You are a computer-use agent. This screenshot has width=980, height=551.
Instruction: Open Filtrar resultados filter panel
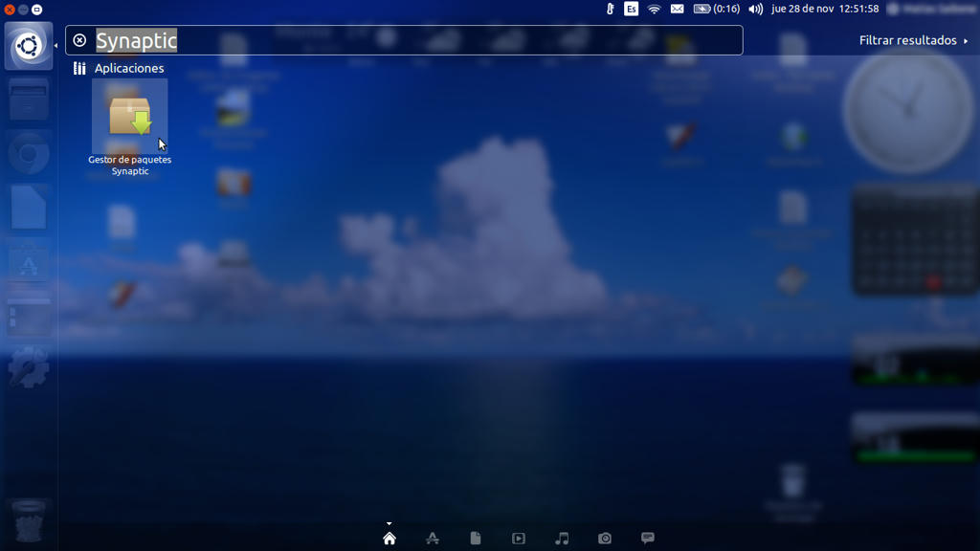coord(913,40)
